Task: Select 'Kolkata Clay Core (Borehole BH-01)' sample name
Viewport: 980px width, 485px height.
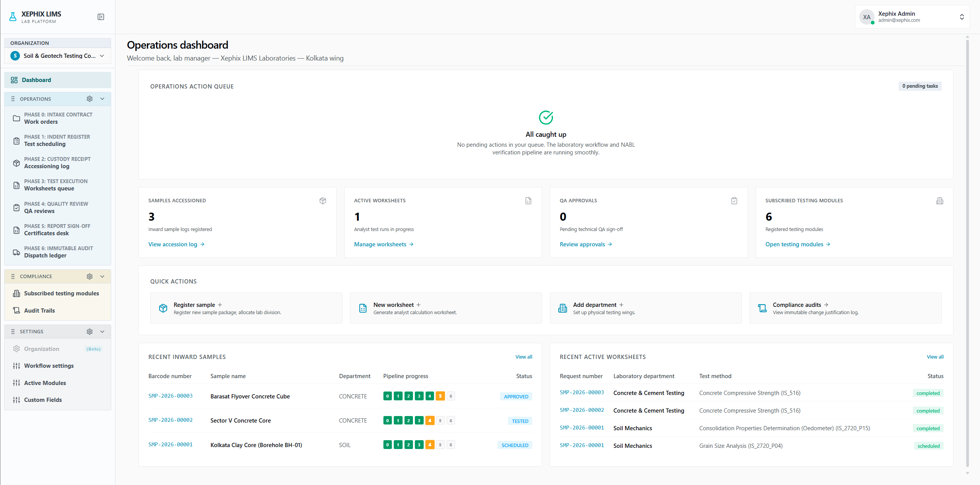Action: pyautogui.click(x=256, y=445)
